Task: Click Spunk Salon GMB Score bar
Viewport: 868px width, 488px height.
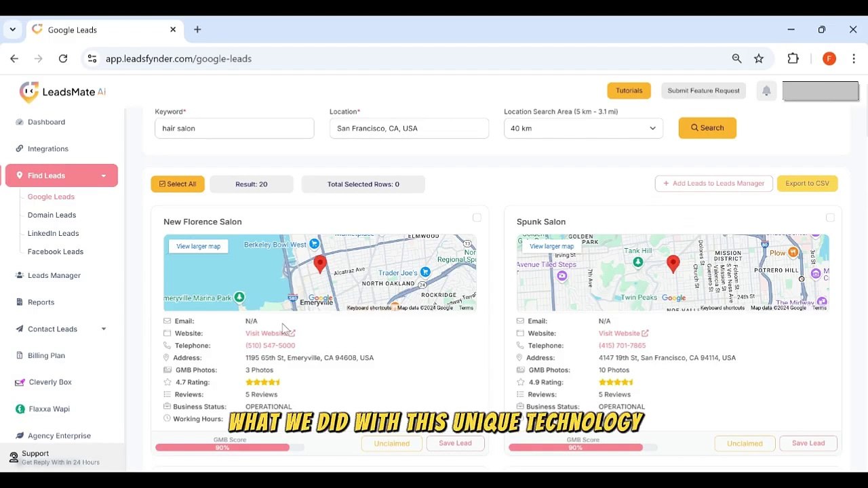Action: (583, 447)
